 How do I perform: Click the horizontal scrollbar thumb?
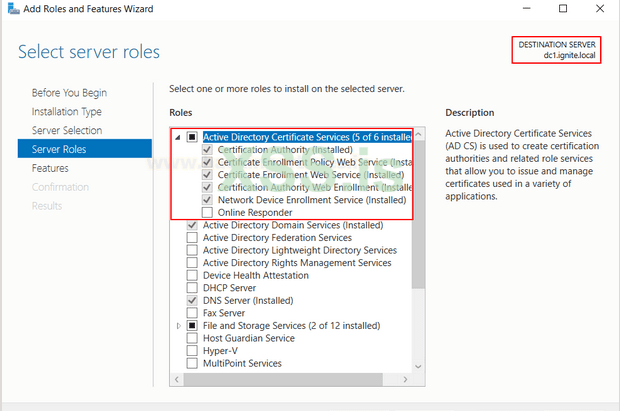click(x=283, y=379)
